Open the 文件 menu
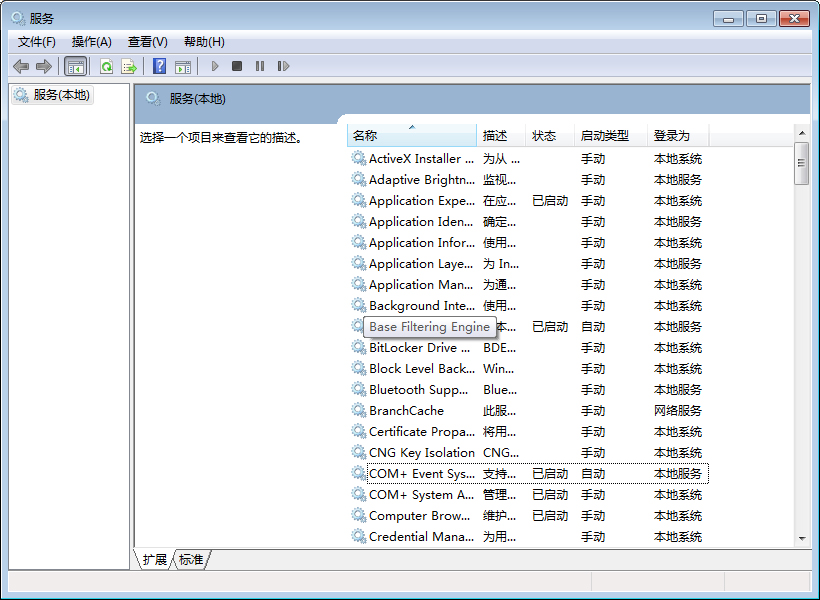Image resolution: width=820 pixels, height=600 pixels. pos(36,41)
